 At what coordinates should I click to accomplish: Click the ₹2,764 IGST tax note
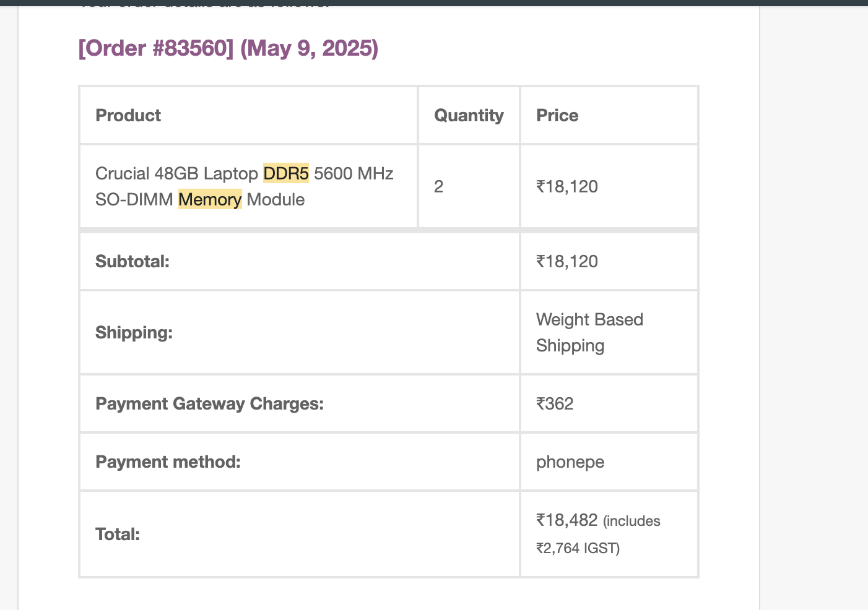578,549
